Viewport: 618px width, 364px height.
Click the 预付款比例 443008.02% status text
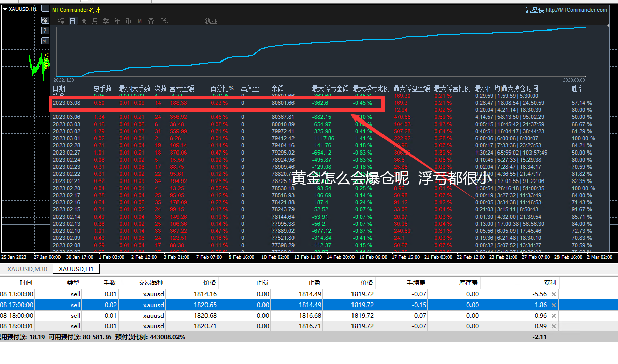pyautogui.click(x=150, y=337)
